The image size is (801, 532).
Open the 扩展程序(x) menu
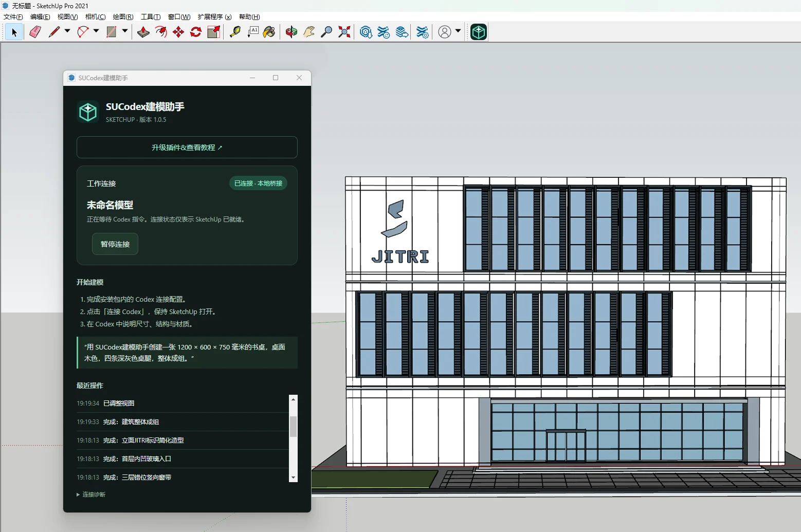[x=214, y=17]
